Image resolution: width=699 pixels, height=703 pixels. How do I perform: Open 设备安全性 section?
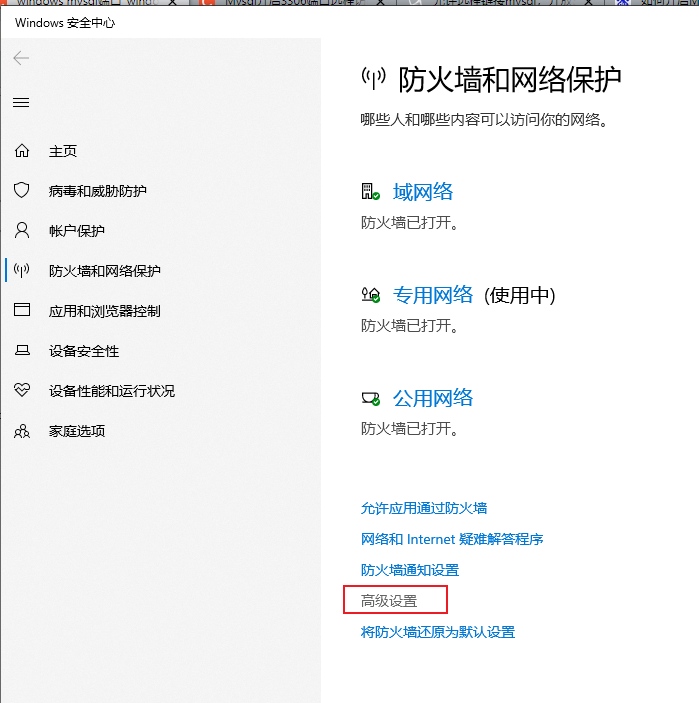coord(84,351)
